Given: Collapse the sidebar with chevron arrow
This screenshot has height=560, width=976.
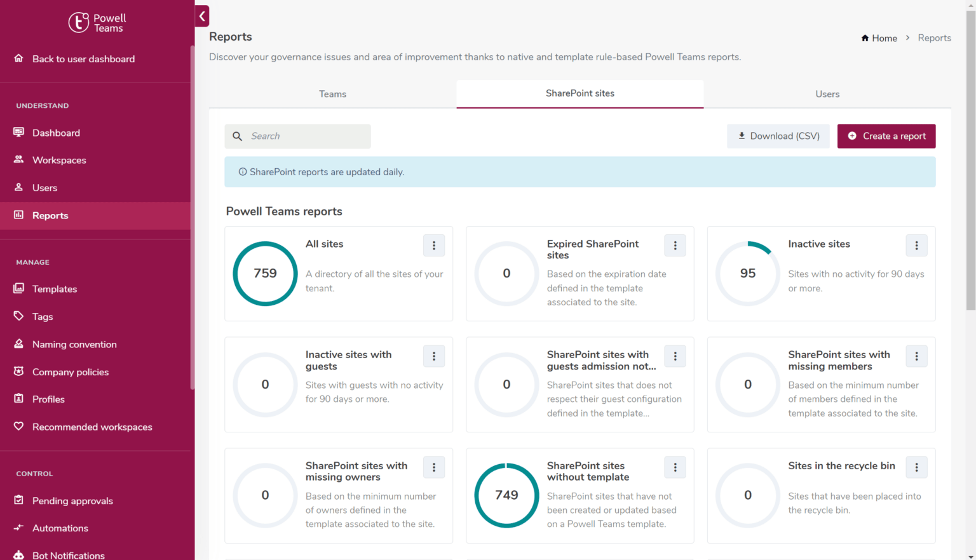Looking at the screenshot, I should [x=202, y=17].
